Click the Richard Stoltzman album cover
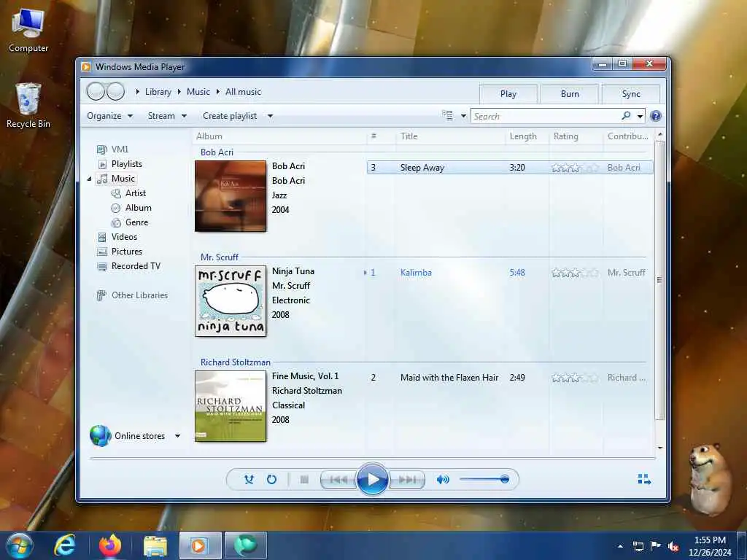This screenshot has height=560, width=747. pos(231,406)
